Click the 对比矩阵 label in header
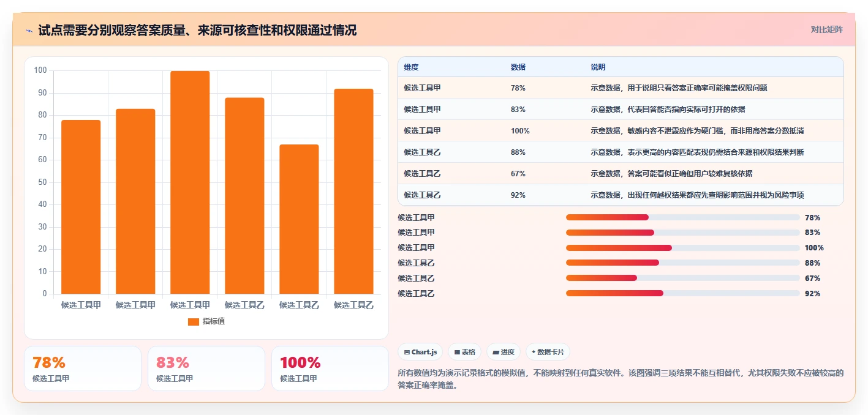The width and height of the screenshot is (868, 415). click(x=826, y=29)
